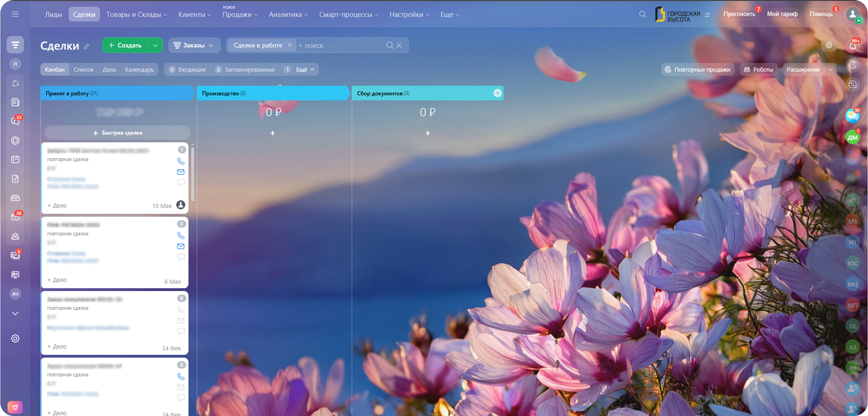The width and height of the screenshot is (868, 416).
Task: Click the global search magnifier icon
Action: click(x=642, y=14)
